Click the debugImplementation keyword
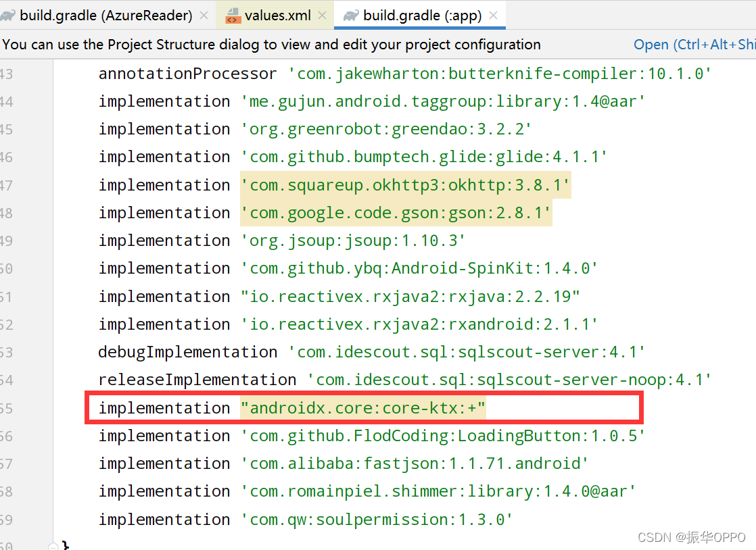The image size is (756, 550). (187, 353)
